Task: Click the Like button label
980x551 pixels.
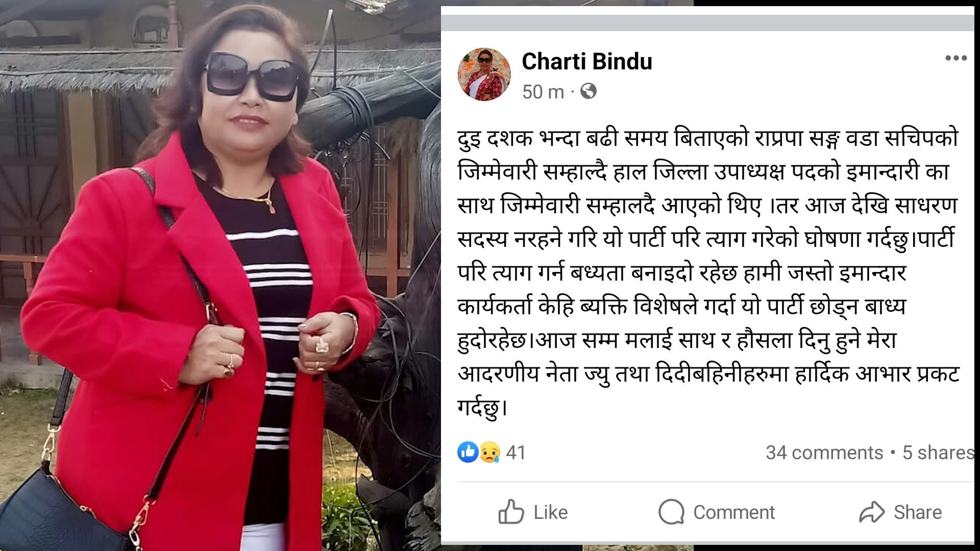Action: [x=551, y=512]
